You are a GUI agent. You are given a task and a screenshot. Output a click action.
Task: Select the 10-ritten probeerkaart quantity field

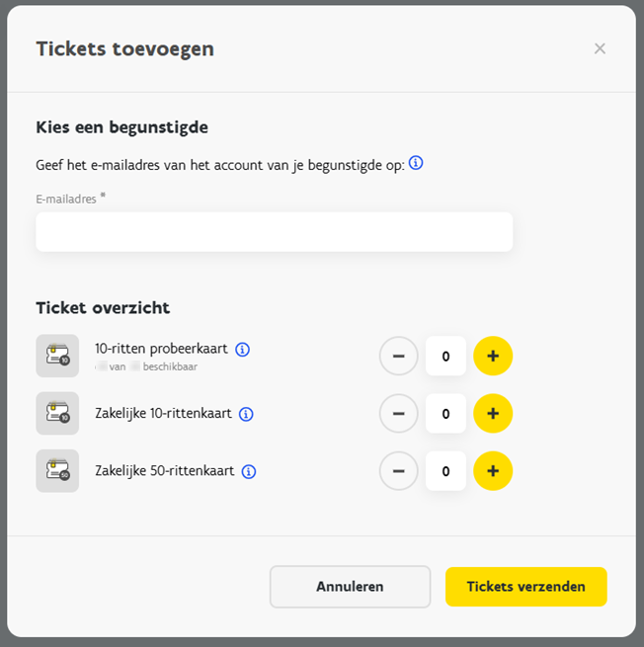pyautogui.click(x=445, y=356)
